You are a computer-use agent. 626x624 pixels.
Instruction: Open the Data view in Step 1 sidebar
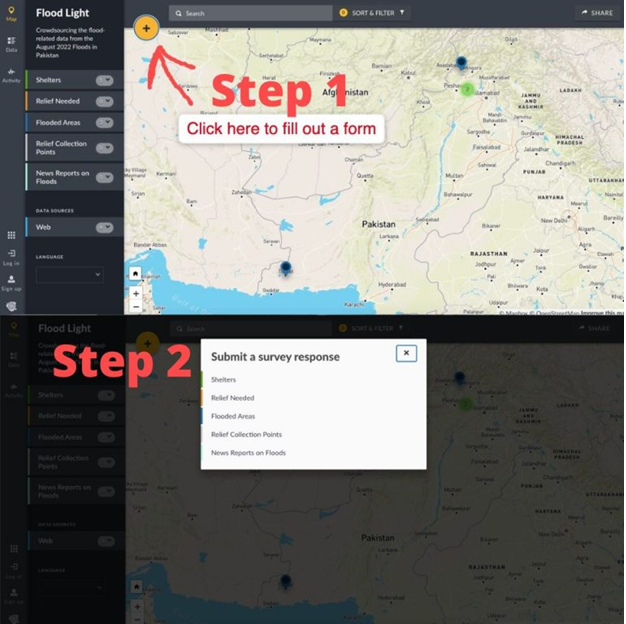pos(11,44)
